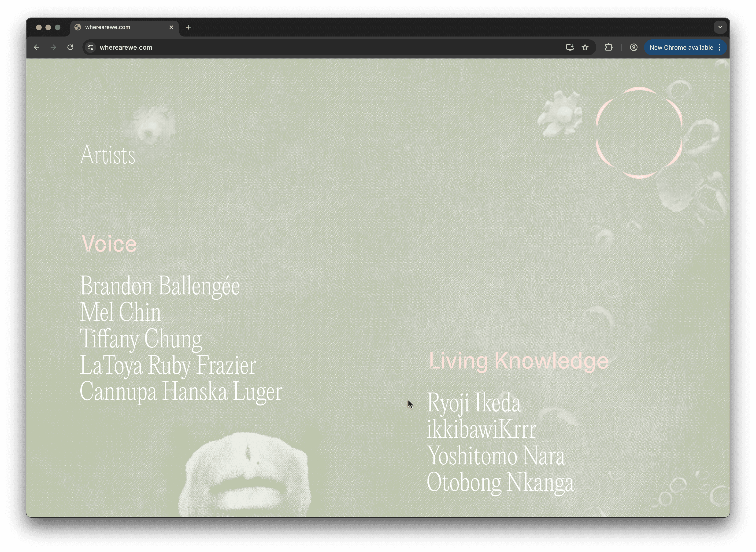This screenshot has width=756, height=552.
Task: Open a new tab with plus icon
Action: pyautogui.click(x=188, y=27)
